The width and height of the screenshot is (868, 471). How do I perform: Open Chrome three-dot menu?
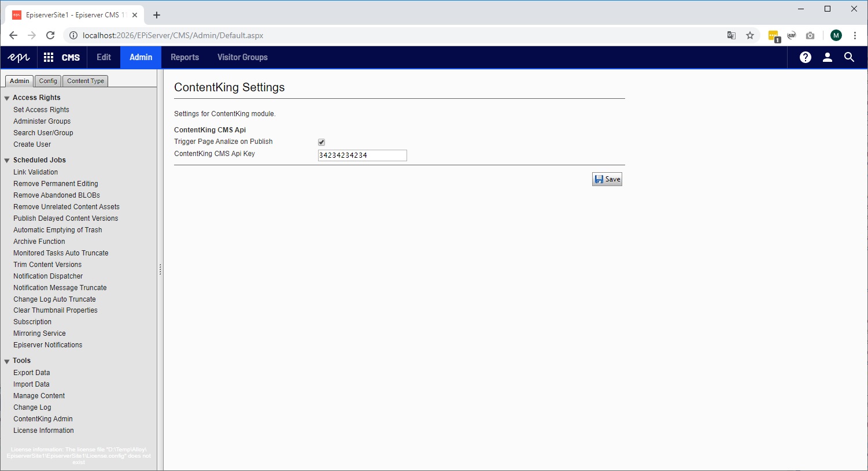click(x=855, y=35)
